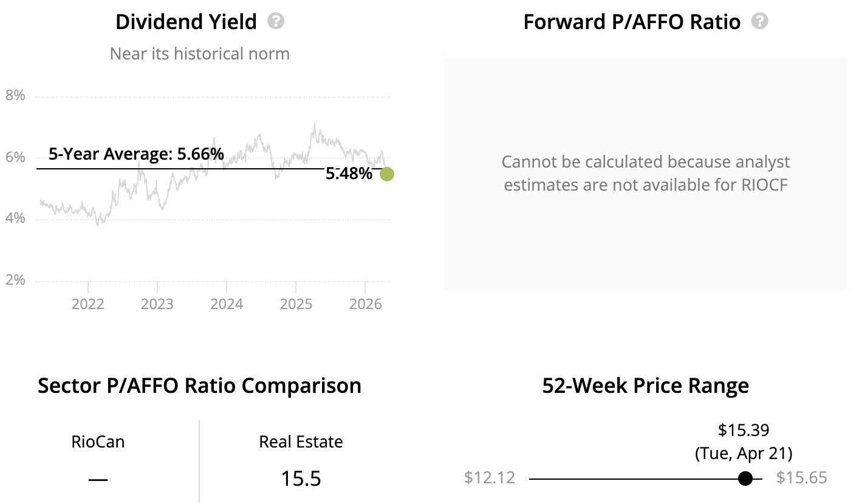Click the $15.65 52-week high price
The height and width of the screenshot is (504, 859).
click(801, 478)
